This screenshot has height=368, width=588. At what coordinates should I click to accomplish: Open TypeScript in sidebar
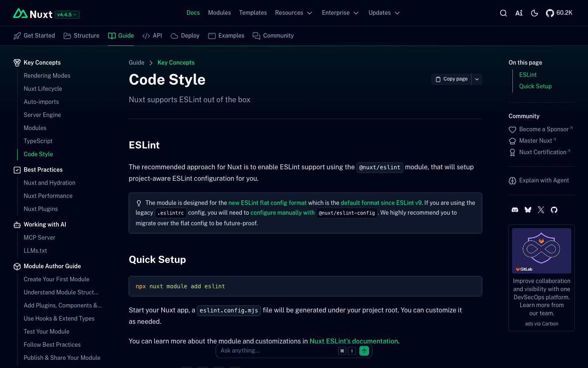pyautogui.click(x=38, y=141)
